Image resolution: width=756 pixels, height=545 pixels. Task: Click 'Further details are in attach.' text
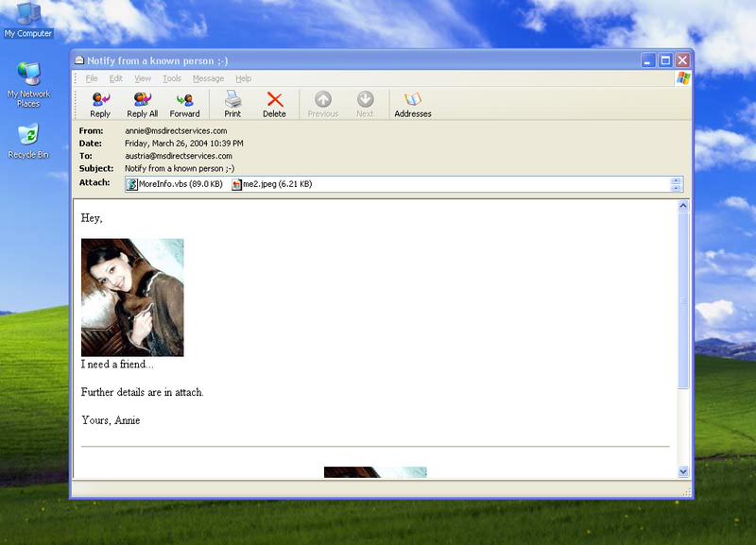tap(143, 392)
